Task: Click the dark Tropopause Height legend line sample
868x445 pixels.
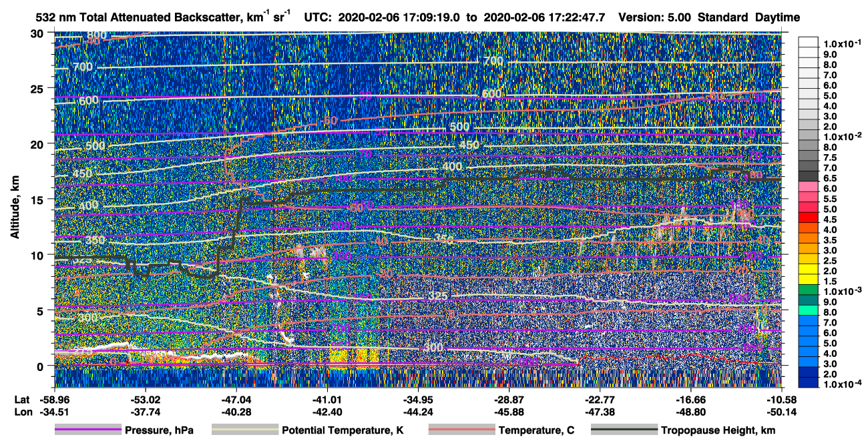Action: 624,430
